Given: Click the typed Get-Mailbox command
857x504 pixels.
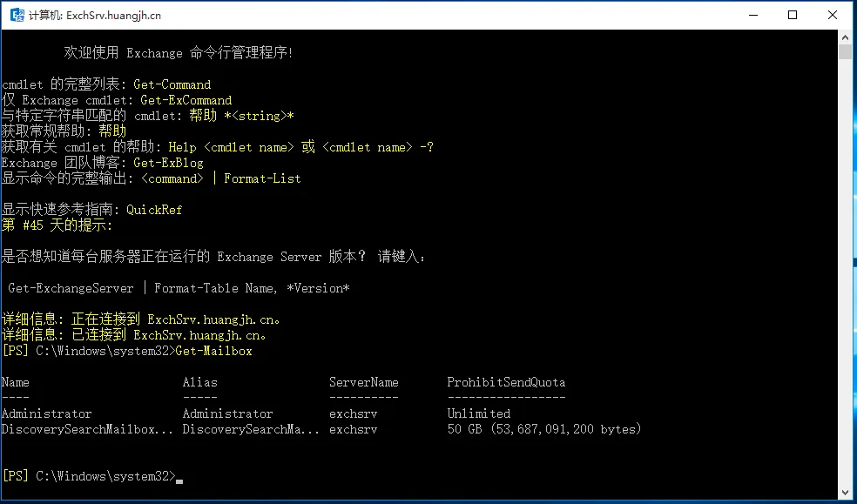Looking at the screenshot, I should [213, 351].
